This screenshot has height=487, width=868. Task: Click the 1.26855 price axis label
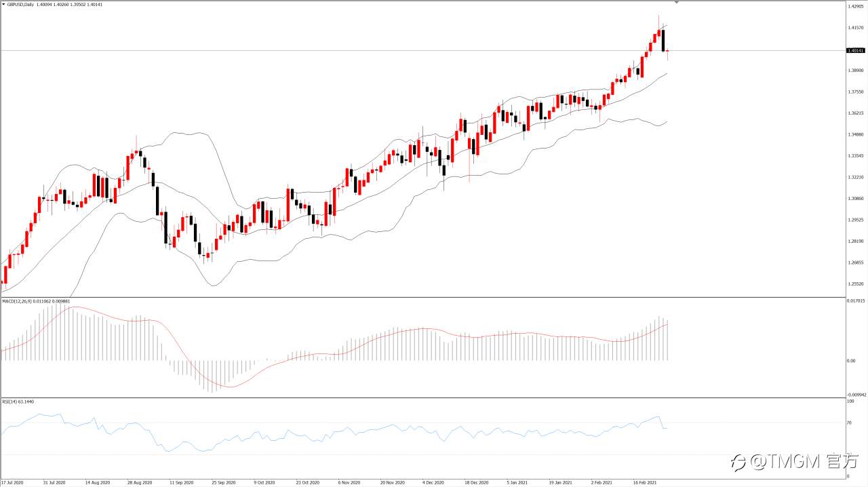pyautogui.click(x=856, y=262)
